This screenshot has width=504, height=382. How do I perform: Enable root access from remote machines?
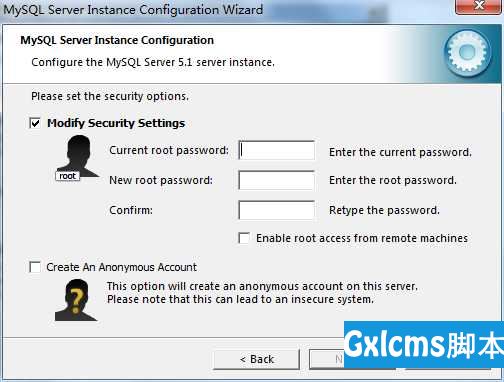[244, 238]
